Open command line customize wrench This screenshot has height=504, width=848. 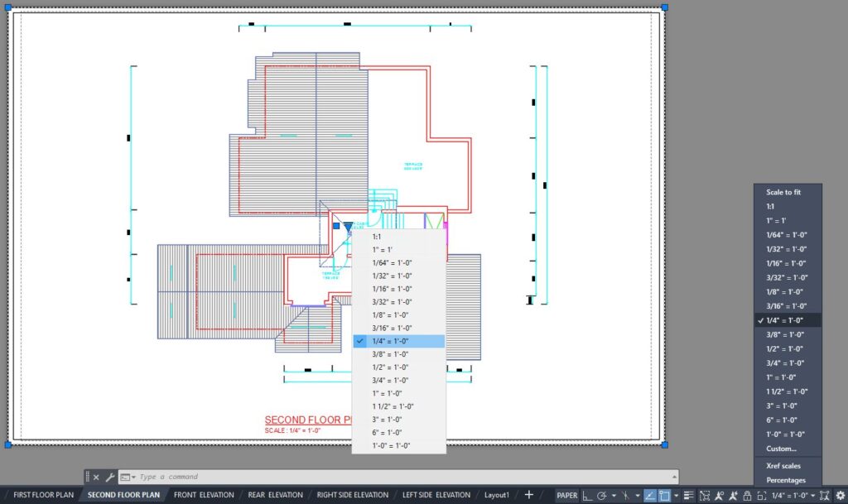point(109,478)
